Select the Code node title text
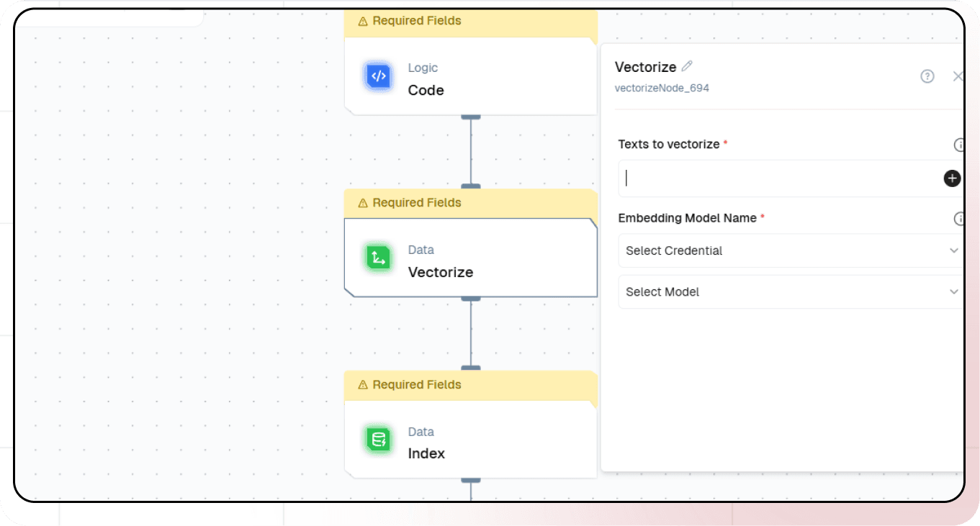Screen dimensions: 980x526 click(x=426, y=90)
